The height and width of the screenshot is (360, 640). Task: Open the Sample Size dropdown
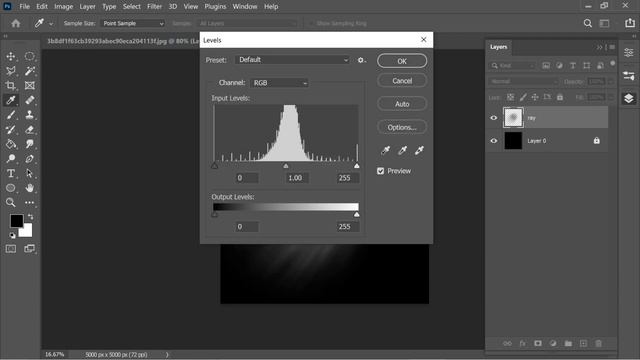pyautogui.click(x=133, y=23)
